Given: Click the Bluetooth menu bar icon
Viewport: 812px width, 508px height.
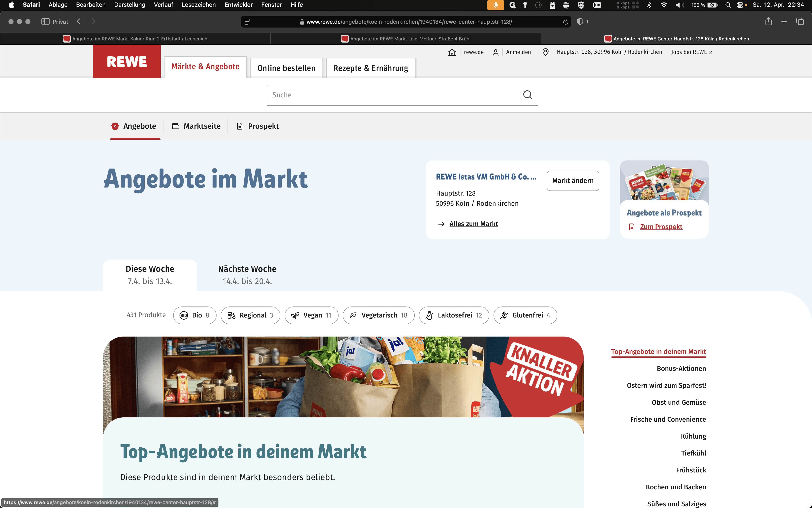Looking at the screenshot, I should (x=649, y=5).
